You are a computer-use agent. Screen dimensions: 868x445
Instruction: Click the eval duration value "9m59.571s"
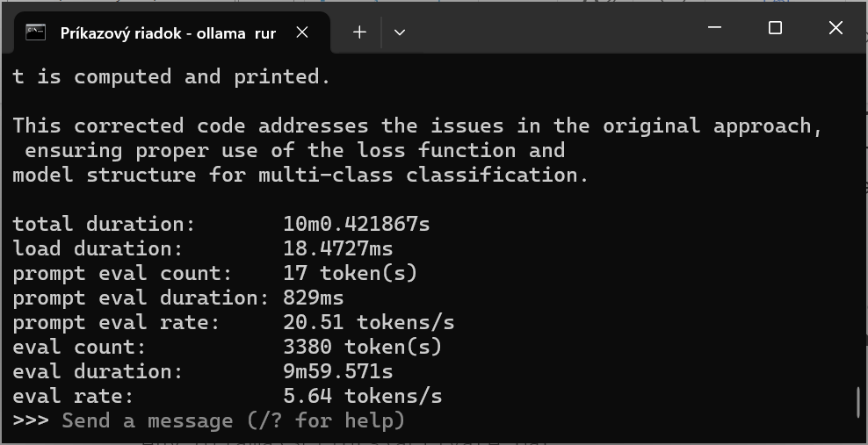tap(337, 371)
